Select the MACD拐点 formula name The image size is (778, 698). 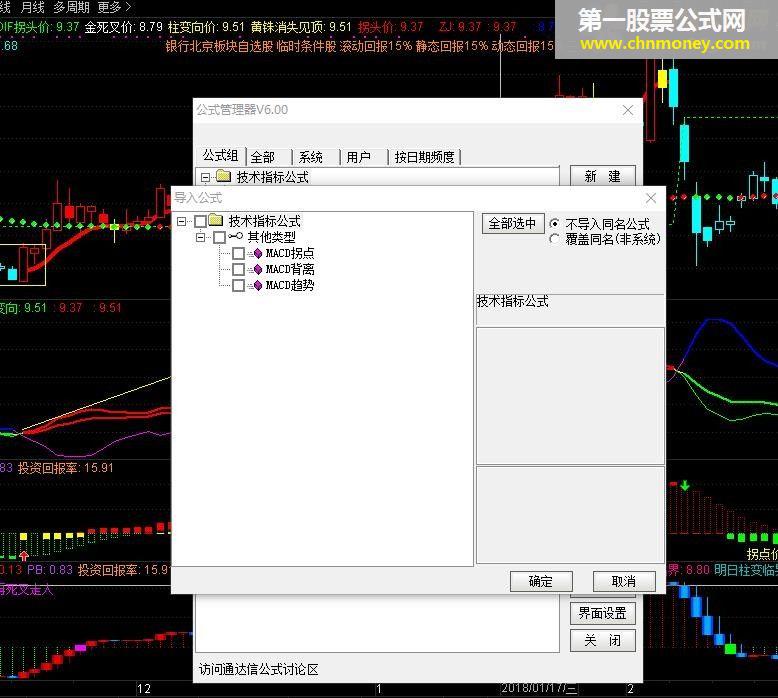click(290, 253)
